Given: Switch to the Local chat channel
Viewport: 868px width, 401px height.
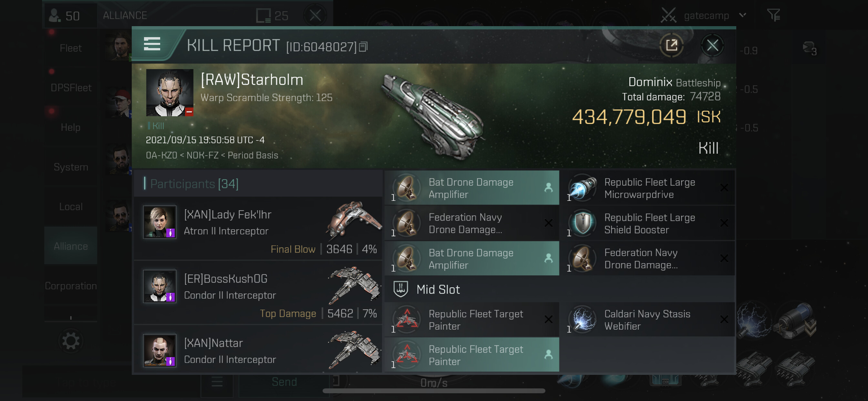Looking at the screenshot, I should tap(70, 207).
